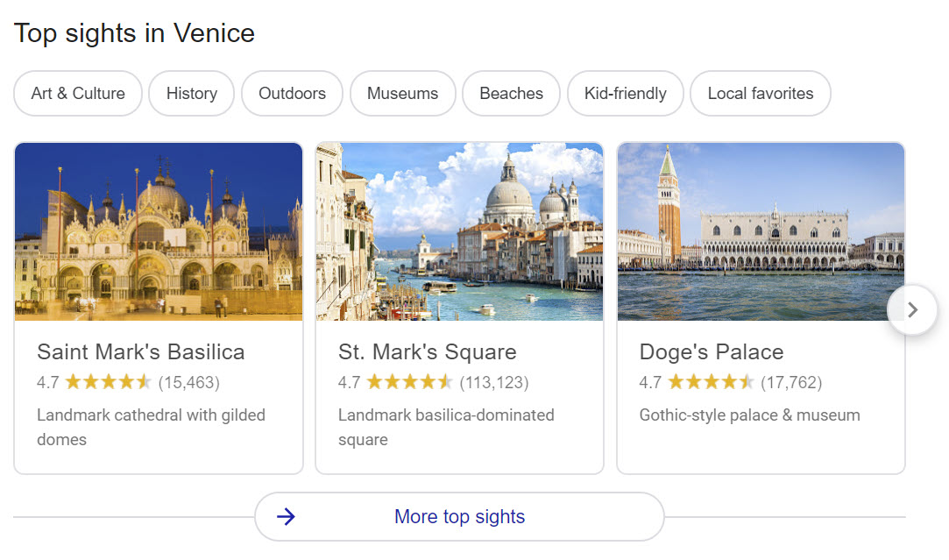Toggle the History filter chip
The width and height of the screenshot is (949, 560).
191,94
